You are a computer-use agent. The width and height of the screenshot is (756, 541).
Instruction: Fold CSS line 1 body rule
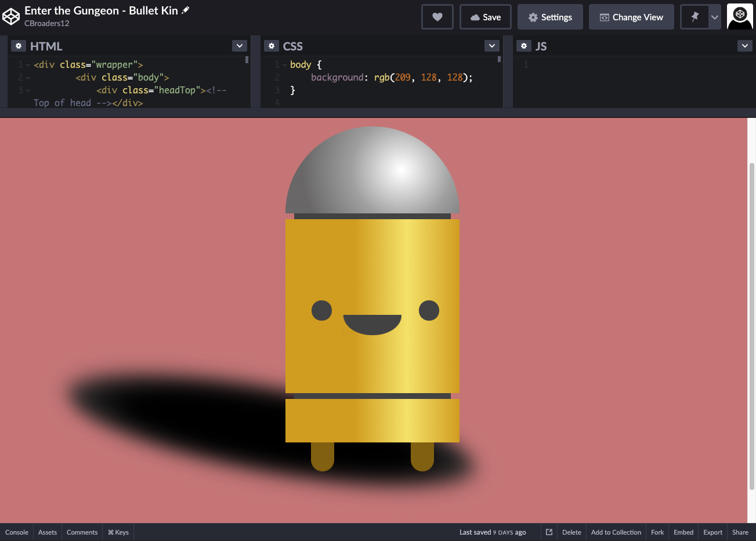point(284,65)
